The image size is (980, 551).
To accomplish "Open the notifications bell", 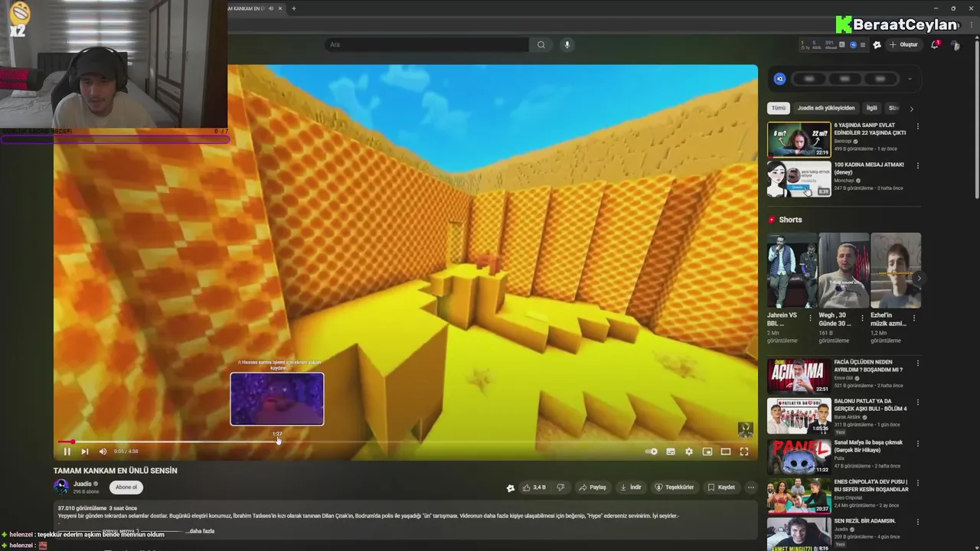I will click(935, 44).
